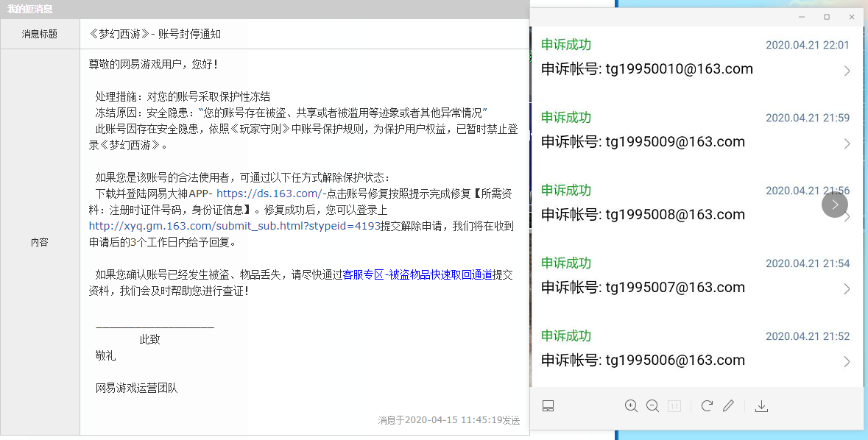Click 申诉成功 status dated 21:52
The image size is (868, 440).
pos(565,336)
